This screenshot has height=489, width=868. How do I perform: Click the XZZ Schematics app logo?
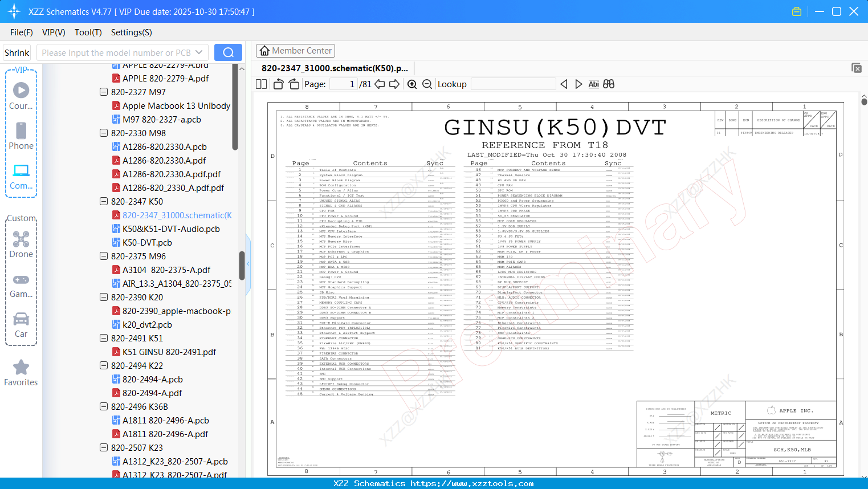[14, 11]
